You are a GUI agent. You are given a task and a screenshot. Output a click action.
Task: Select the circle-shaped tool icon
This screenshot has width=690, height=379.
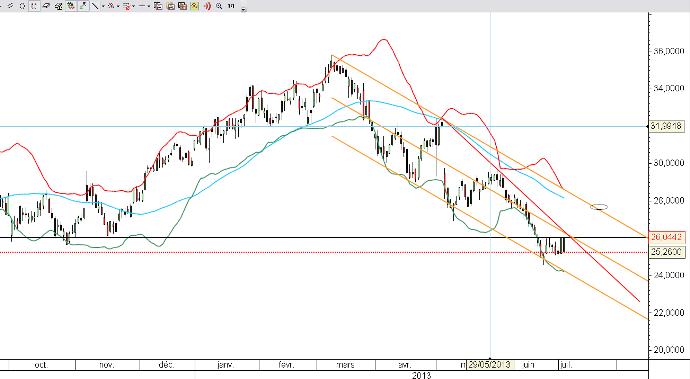[22, 6]
